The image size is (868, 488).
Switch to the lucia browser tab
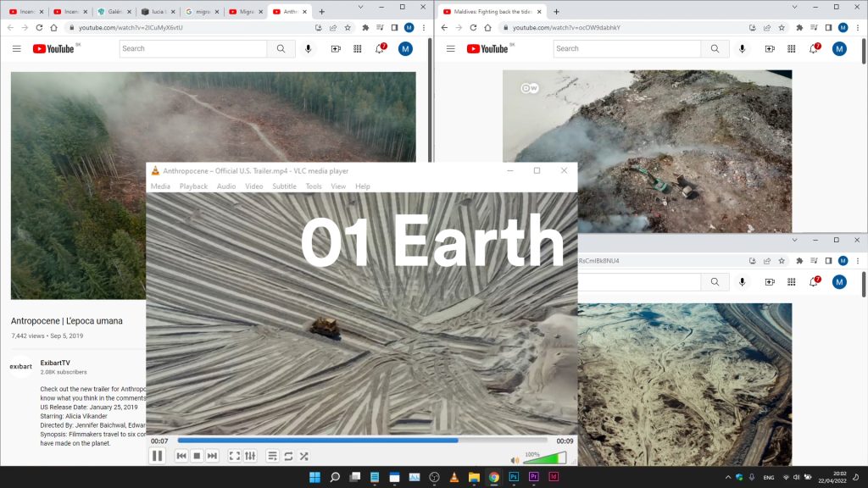click(159, 12)
